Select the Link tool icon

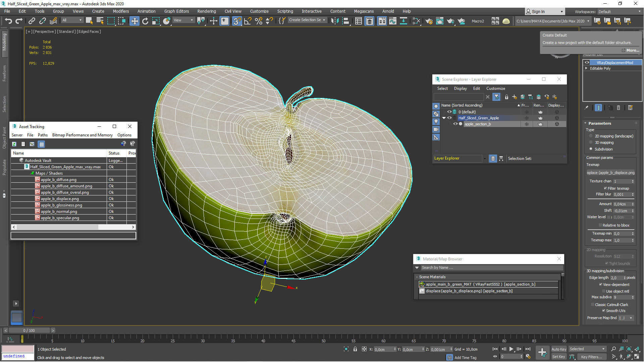pos(32,21)
